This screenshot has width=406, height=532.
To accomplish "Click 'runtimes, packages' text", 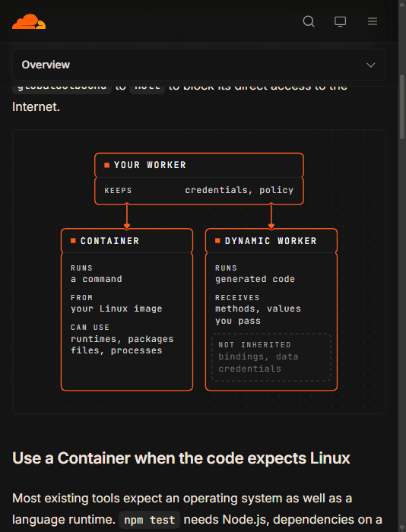I will pyautogui.click(x=122, y=339).
